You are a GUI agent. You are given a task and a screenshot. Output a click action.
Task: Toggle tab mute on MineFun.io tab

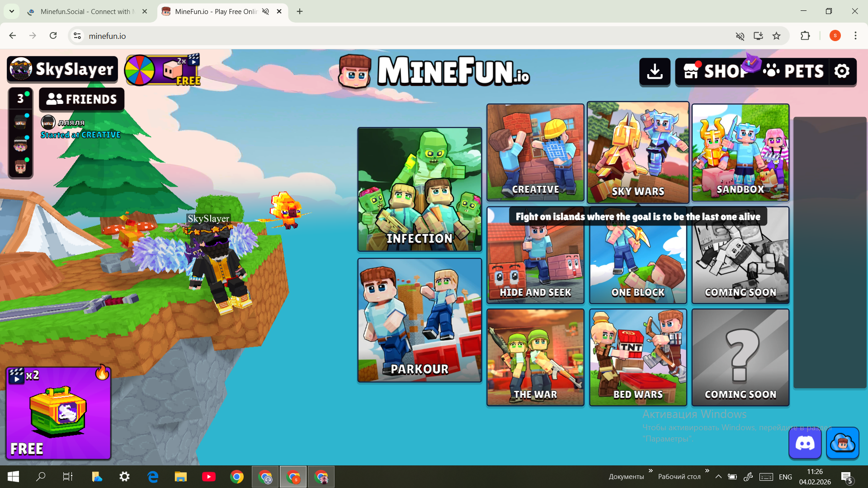click(266, 12)
